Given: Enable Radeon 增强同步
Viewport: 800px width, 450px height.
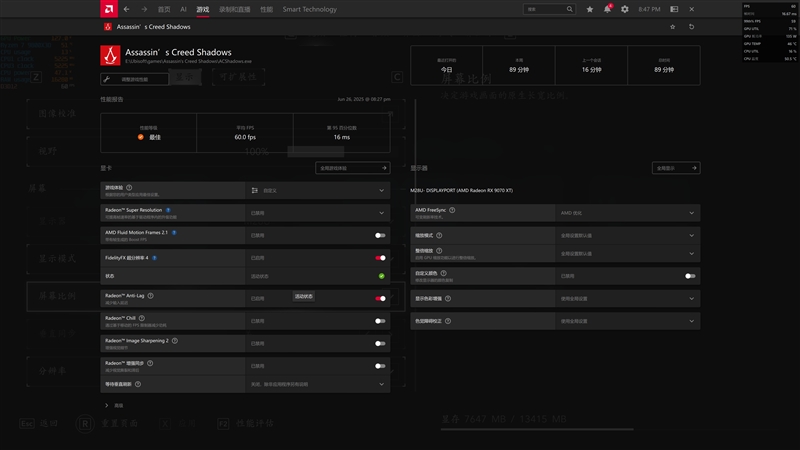Looking at the screenshot, I should (x=380, y=366).
